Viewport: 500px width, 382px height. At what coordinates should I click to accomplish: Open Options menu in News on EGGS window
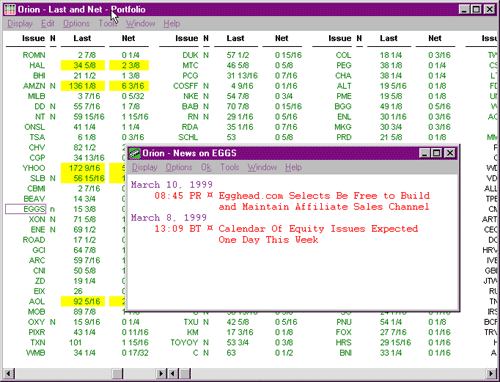pyautogui.click(x=179, y=167)
